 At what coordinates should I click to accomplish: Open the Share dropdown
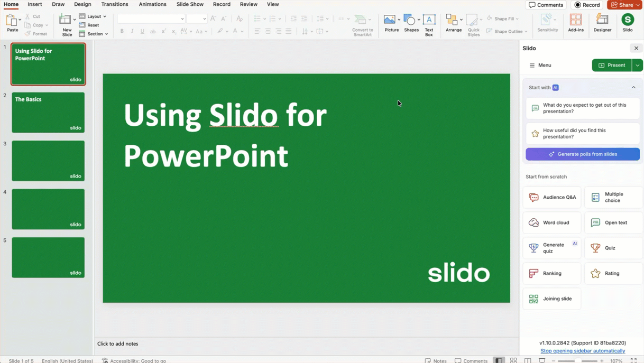tap(624, 5)
